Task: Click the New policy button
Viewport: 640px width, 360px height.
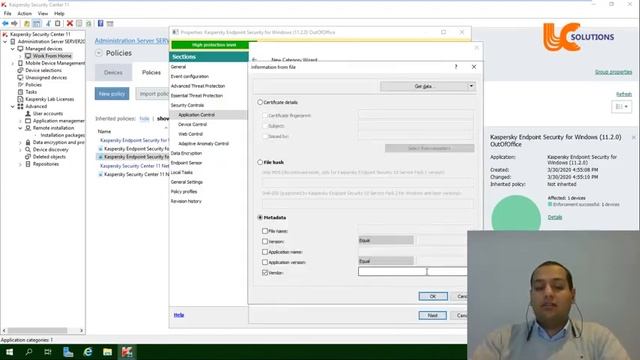Action: pyautogui.click(x=112, y=94)
